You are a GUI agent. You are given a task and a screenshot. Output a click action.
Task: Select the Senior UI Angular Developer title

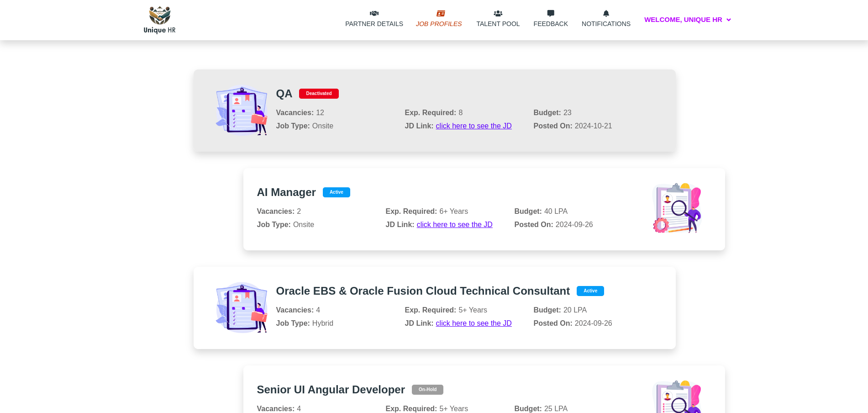pyautogui.click(x=331, y=390)
